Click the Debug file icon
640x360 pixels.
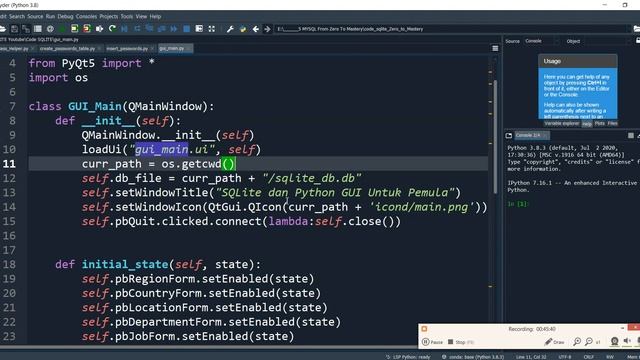(x=124, y=29)
